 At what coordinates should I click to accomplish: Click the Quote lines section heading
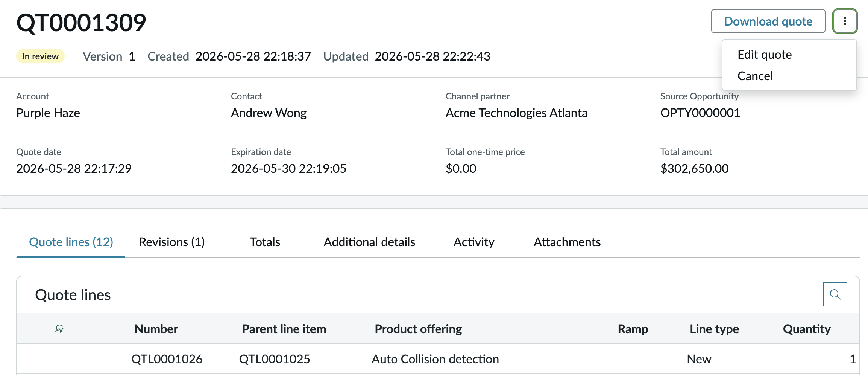[x=73, y=295]
